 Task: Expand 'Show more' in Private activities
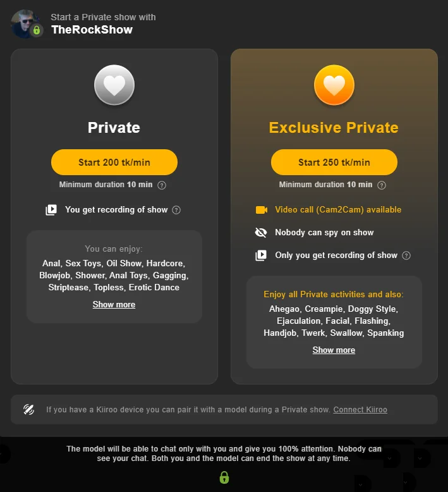114,305
